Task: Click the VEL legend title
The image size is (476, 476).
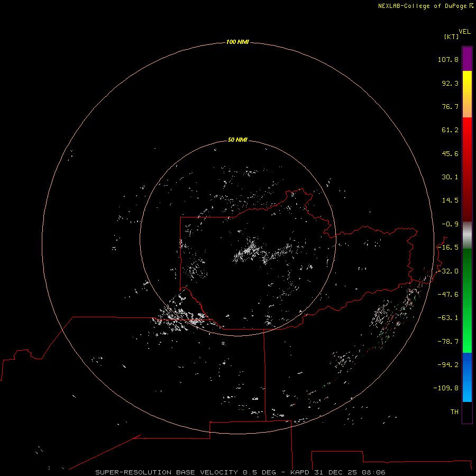Action: point(464,32)
